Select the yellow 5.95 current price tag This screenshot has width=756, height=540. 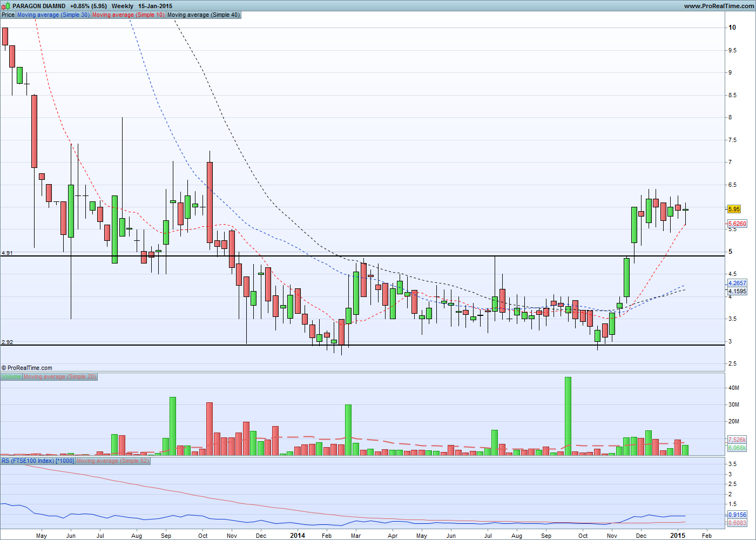(734, 209)
